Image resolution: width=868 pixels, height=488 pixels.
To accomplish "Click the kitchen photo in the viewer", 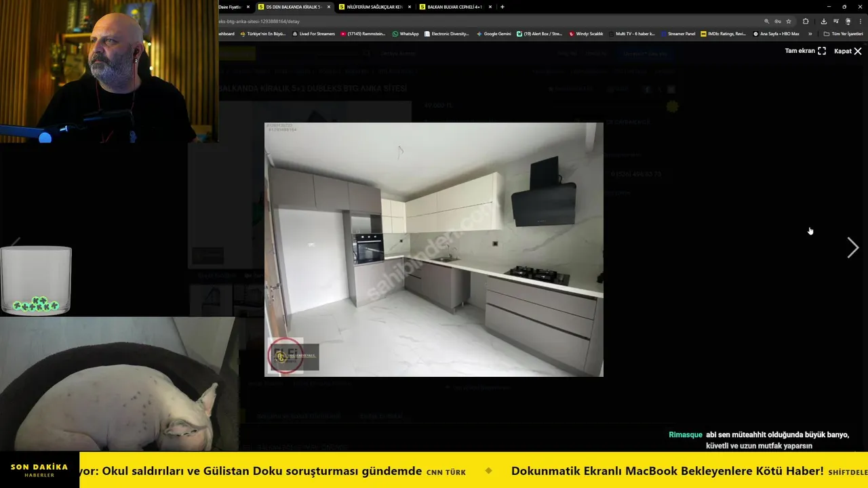I will (x=433, y=249).
